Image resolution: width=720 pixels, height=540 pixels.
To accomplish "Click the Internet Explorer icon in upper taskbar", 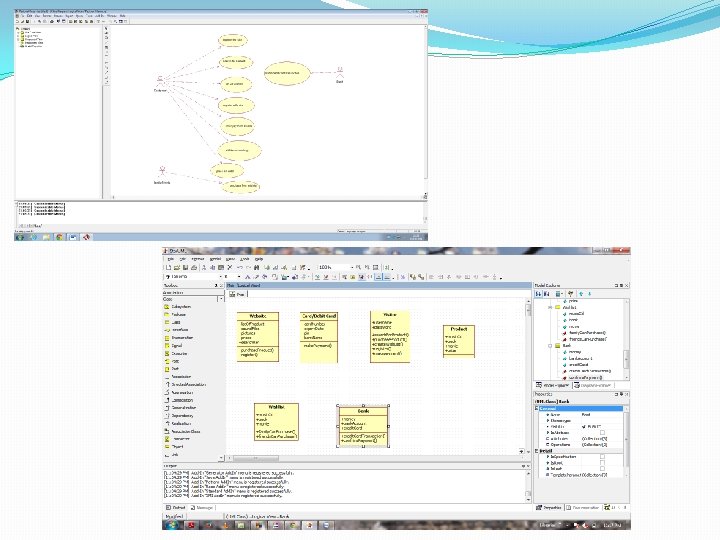I will tap(33, 237).
